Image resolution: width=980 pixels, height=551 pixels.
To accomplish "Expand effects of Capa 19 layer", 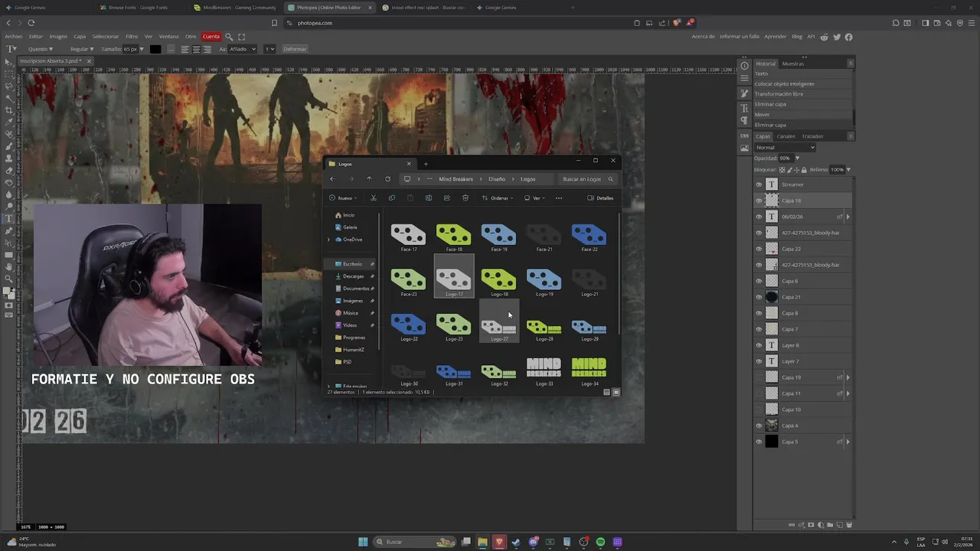I will click(848, 377).
